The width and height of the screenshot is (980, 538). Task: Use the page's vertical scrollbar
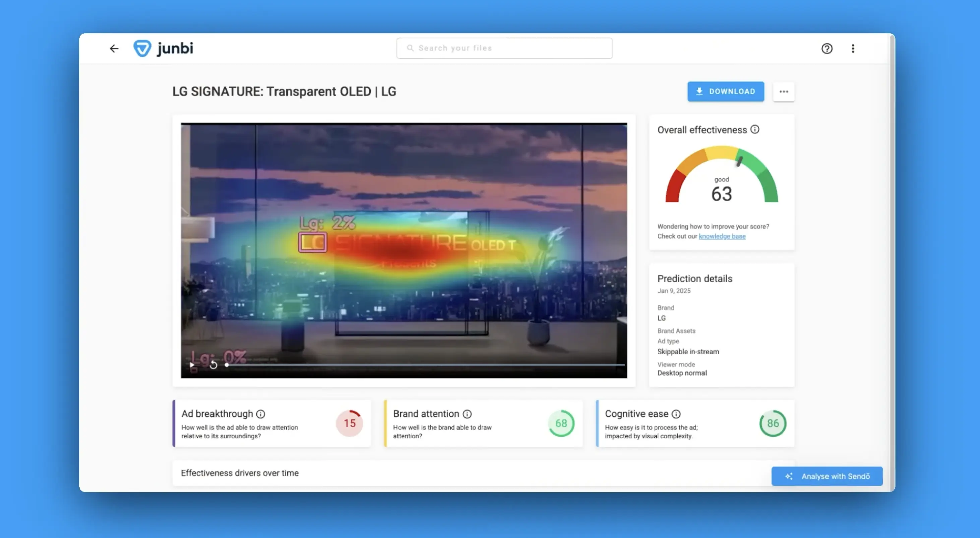point(892,262)
